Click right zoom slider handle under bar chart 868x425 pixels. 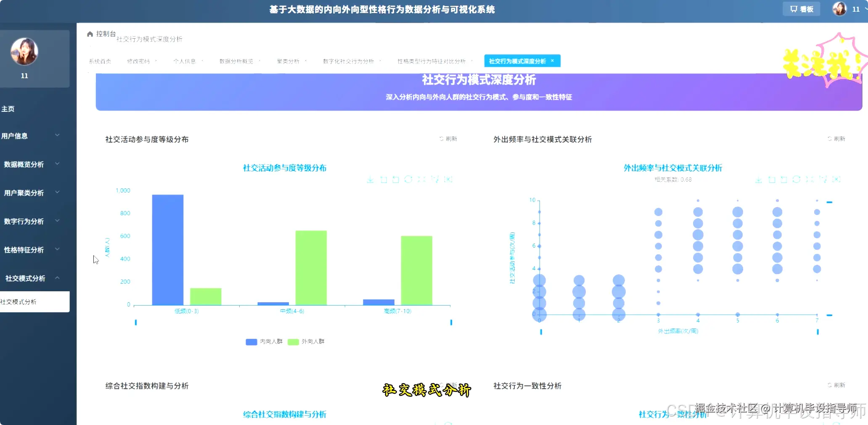pos(451,322)
